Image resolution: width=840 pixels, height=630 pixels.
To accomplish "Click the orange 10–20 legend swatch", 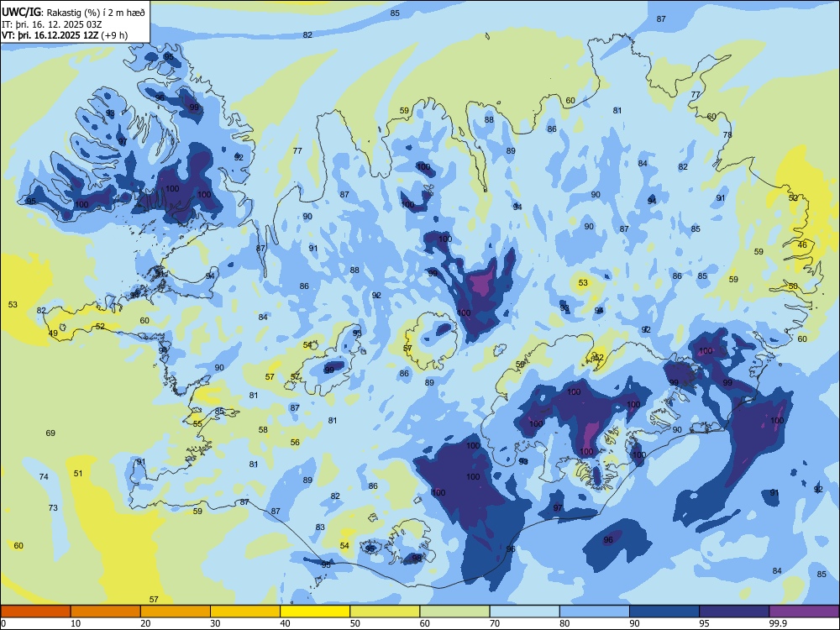I will tap(106, 612).
